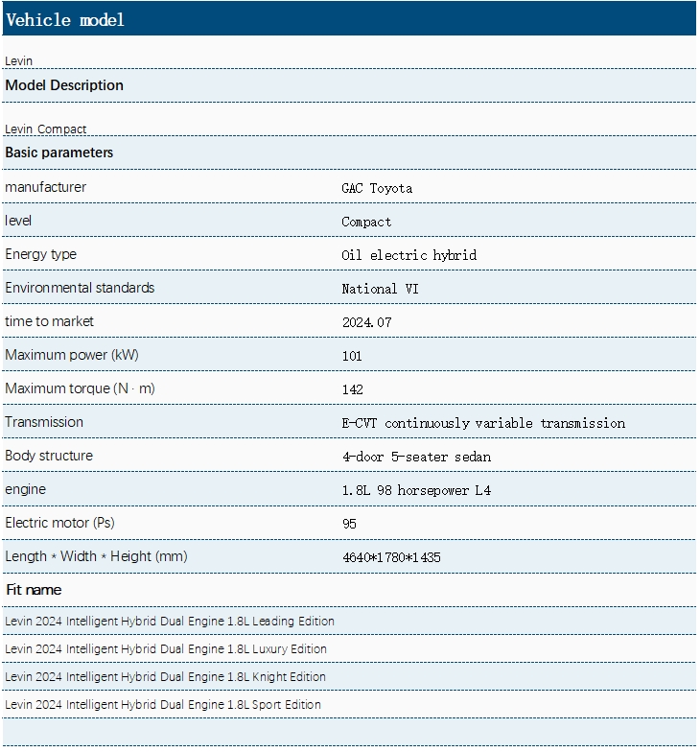Click the 4-door 5-seater sedan value

(x=416, y=457)
